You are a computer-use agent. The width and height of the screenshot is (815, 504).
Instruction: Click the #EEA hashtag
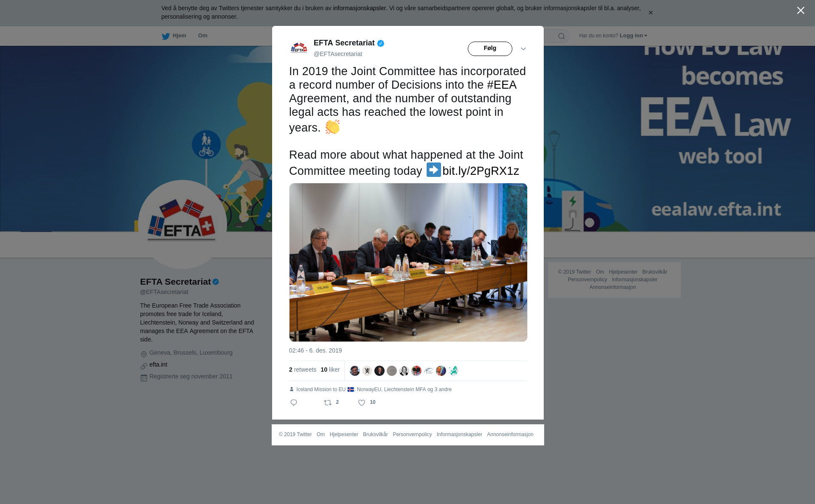pyautogui.click(x=502, y=85)
